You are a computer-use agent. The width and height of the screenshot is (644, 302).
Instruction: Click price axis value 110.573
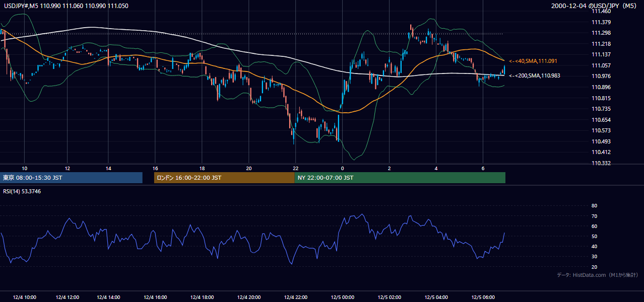[x=601, y=130]
